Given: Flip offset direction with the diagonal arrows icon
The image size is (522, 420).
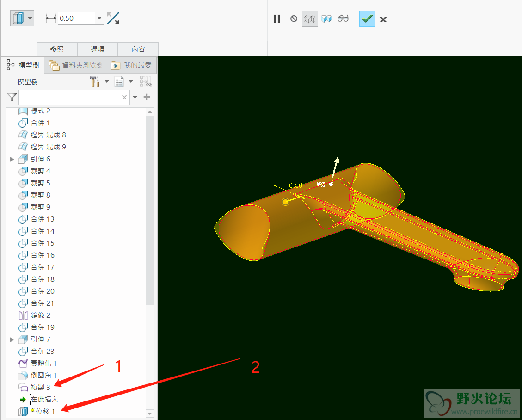Looking at the screenshot, I should [x=113, y=19].
